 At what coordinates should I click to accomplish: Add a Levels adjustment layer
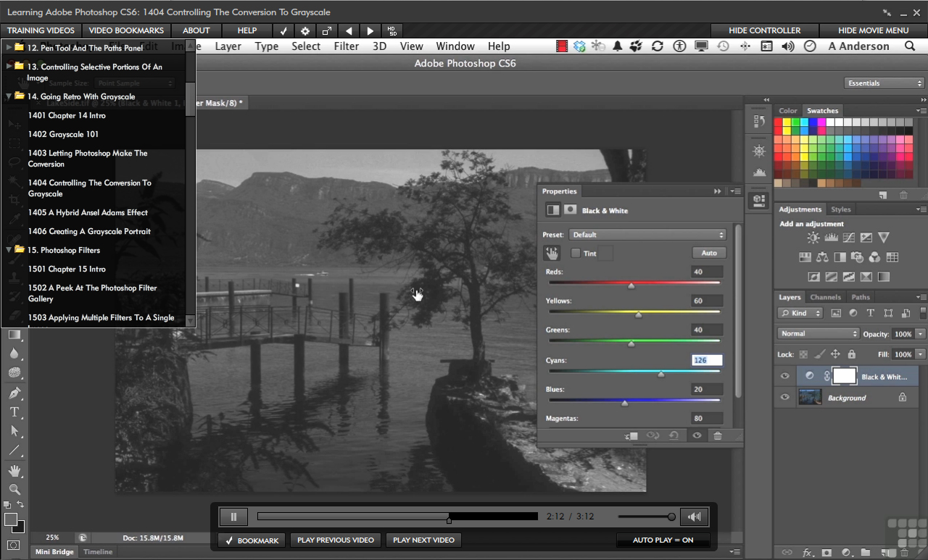(831, 237)
